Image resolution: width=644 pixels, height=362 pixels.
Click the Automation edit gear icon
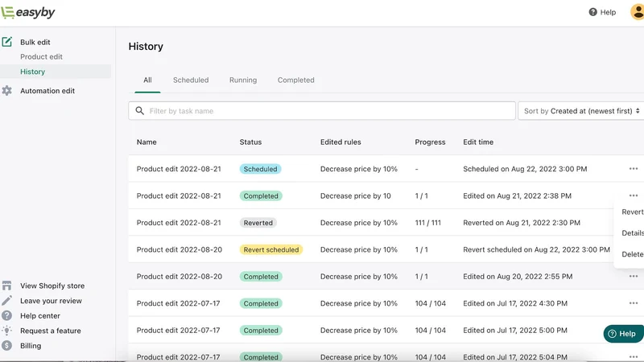[7, 91]
